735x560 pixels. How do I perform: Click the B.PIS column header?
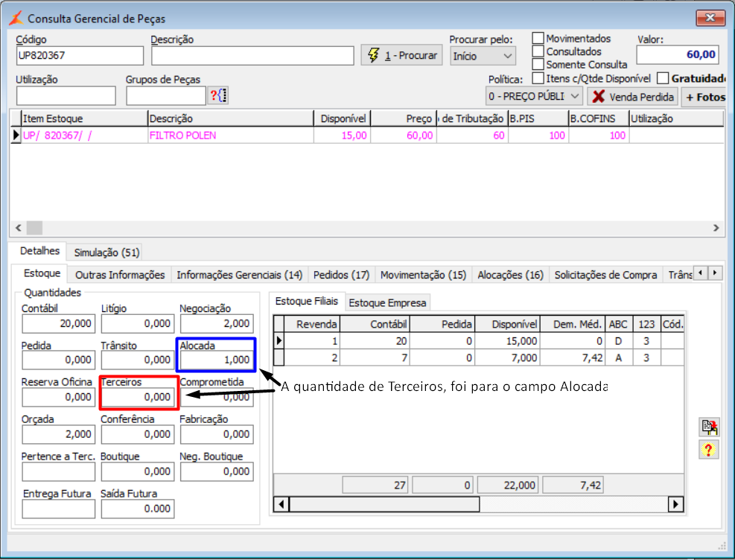538,118
